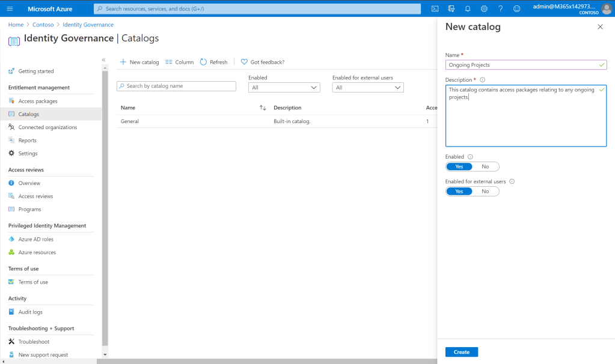The width and height of the screenshot is (615, 364).
Task: Open the notifications bell
Action: 468,8
